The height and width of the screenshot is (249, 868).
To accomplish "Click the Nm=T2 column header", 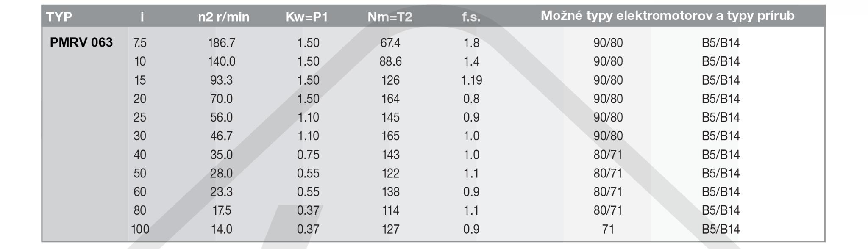I will pos(390,17).
